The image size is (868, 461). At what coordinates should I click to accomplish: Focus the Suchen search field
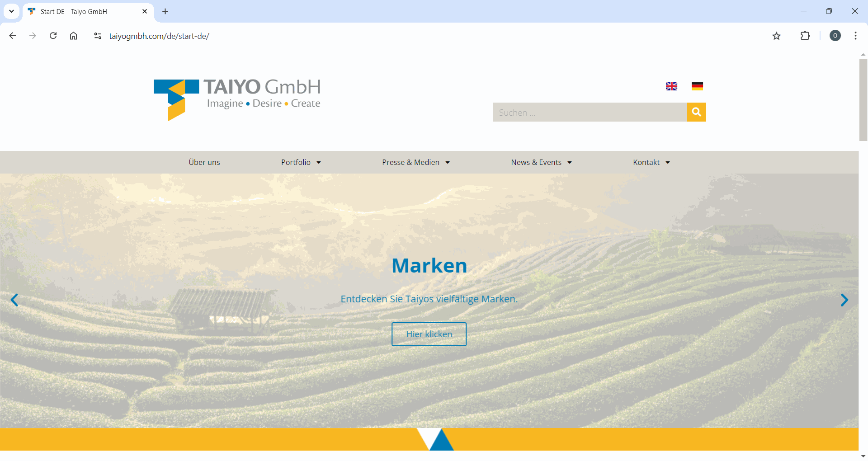[x=590, y=112]
